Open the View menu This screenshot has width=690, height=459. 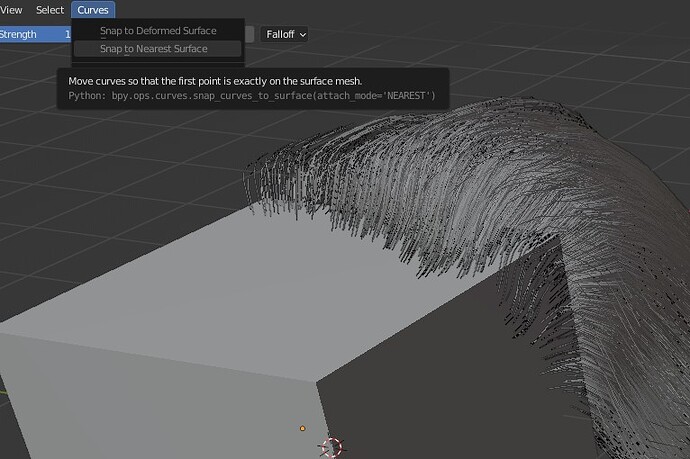[11, 10]
